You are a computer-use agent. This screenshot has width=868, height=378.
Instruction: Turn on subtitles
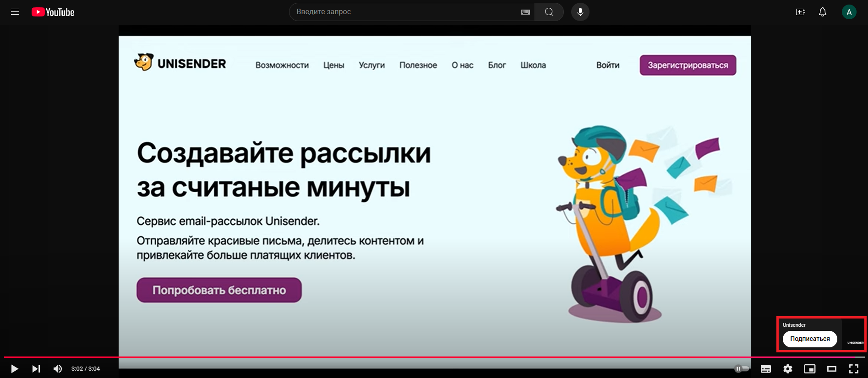[x=766, y=369]
